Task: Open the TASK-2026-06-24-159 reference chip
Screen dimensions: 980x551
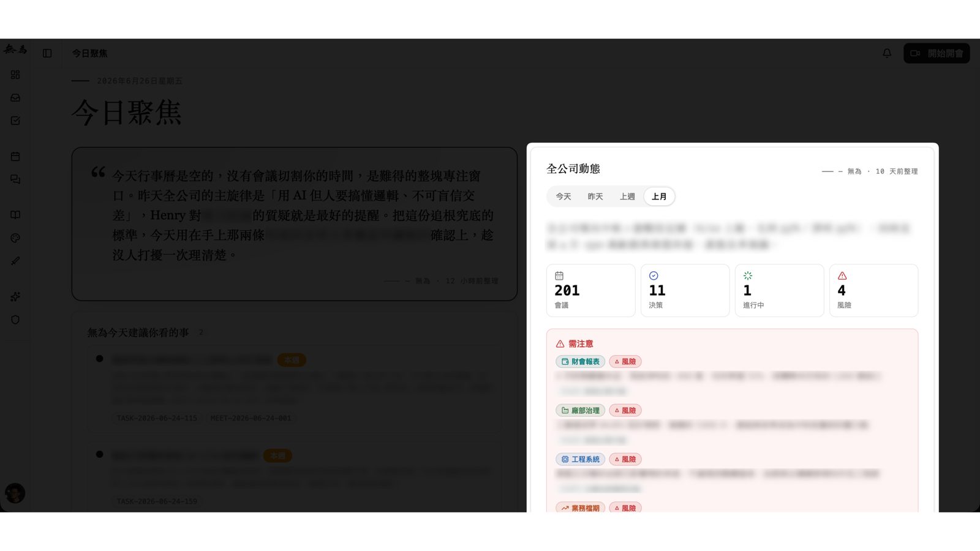Action: 157,501
